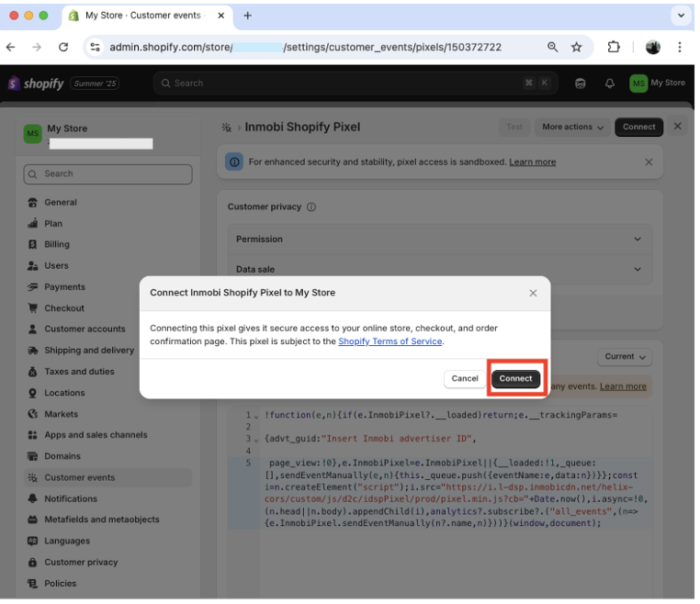This screenshot has width=700, height=604.
Task: Click the address bar URL
Action: (x=305, y=48)
